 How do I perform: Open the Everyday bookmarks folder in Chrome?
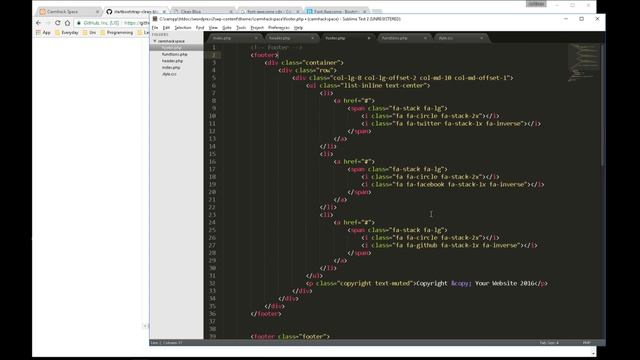click(x=67, y=32)
